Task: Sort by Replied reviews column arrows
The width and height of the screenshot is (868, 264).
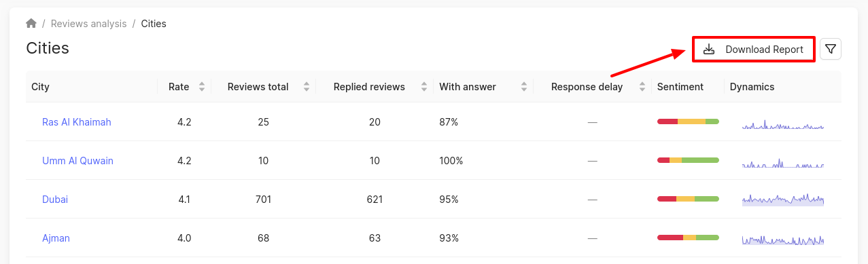Action: [424, 87]
